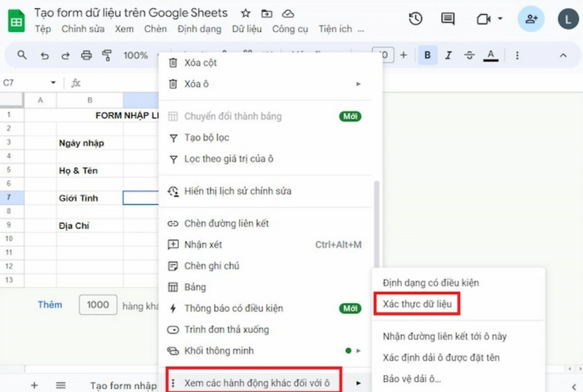Click the Thêm rows link

[50, 305]
